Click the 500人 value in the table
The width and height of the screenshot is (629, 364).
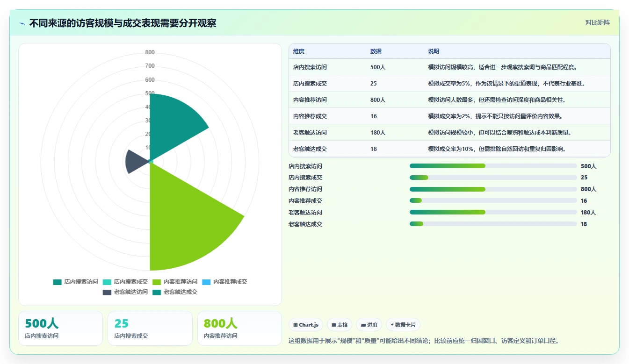(378, 67)
